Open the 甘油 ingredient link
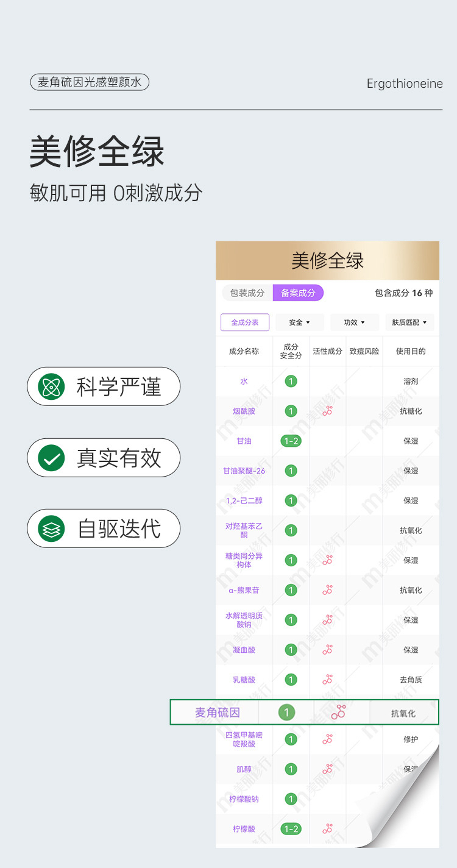 click(244, 441)
